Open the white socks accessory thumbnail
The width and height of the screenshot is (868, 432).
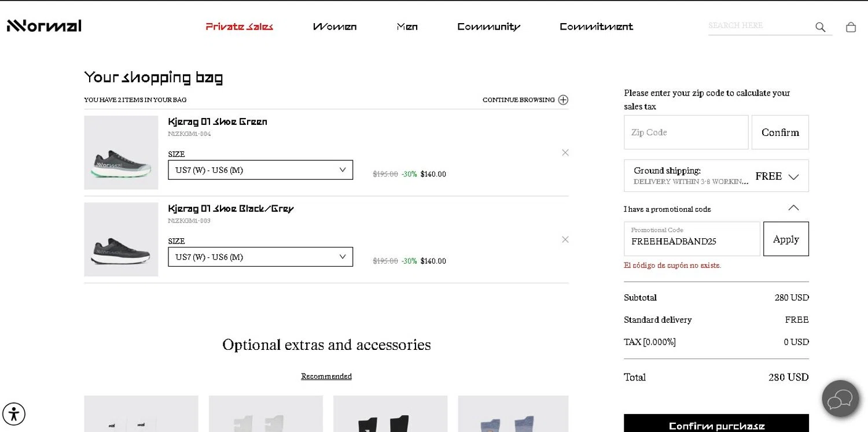141,414
